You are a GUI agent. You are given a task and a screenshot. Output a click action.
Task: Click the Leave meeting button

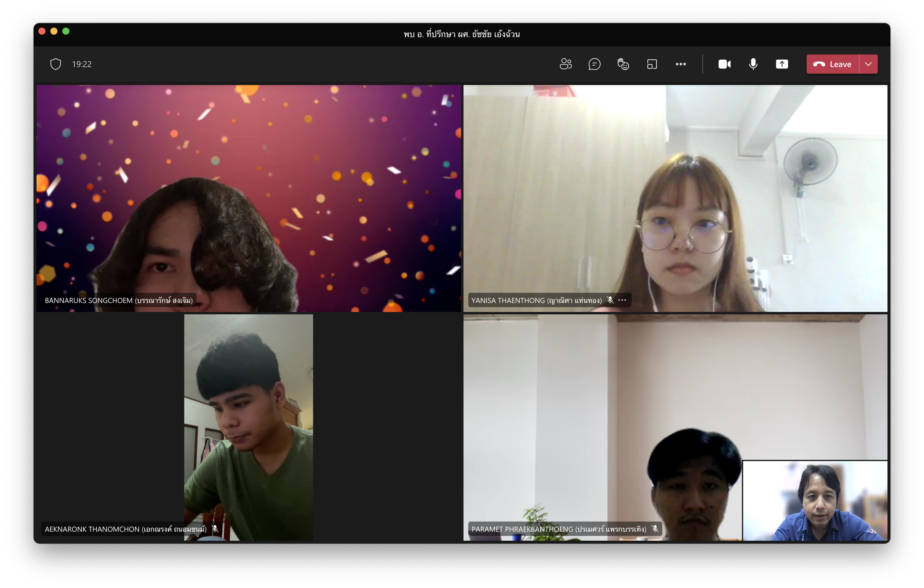tap(833, 64)
